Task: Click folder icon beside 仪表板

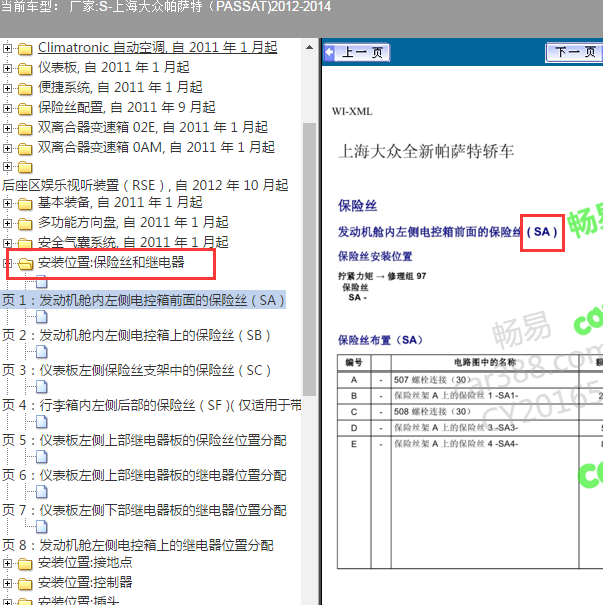Action: click(25, 69)
